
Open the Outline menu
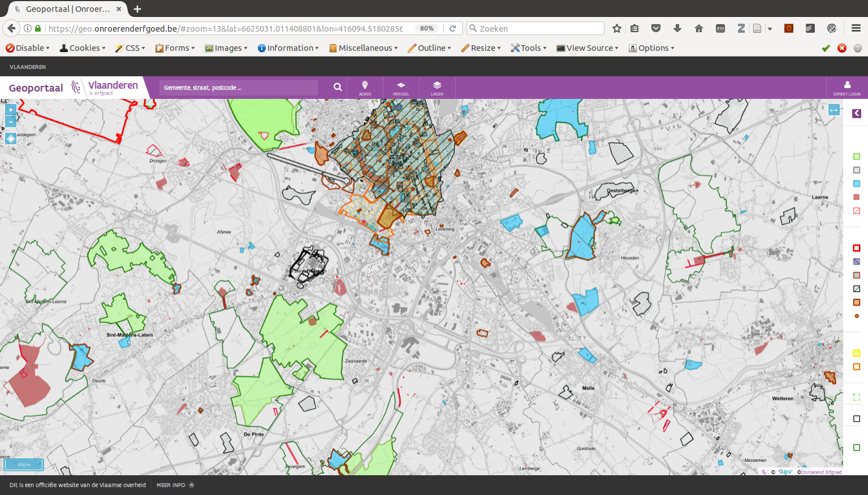[x=429, y=48]
